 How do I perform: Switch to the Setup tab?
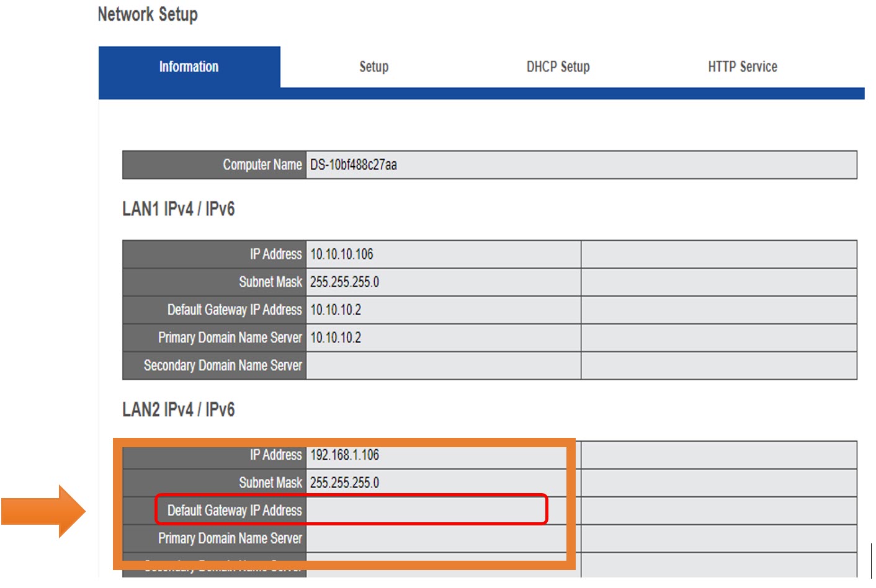(373, 67)
